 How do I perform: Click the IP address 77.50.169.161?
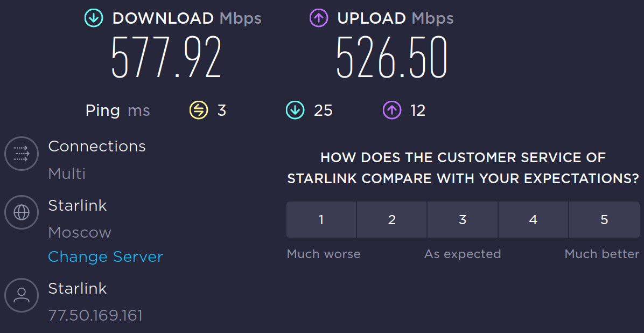95,315
